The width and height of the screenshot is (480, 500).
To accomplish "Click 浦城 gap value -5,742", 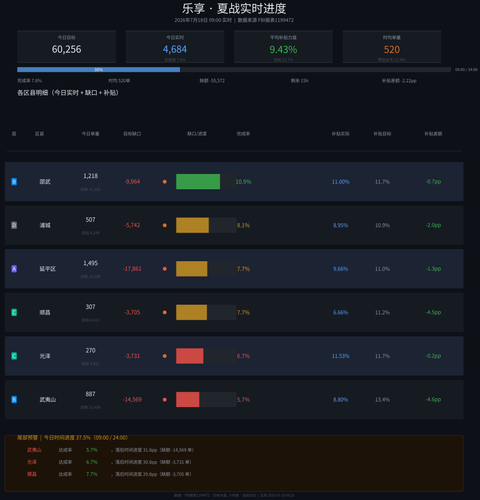I will [132, 225].
